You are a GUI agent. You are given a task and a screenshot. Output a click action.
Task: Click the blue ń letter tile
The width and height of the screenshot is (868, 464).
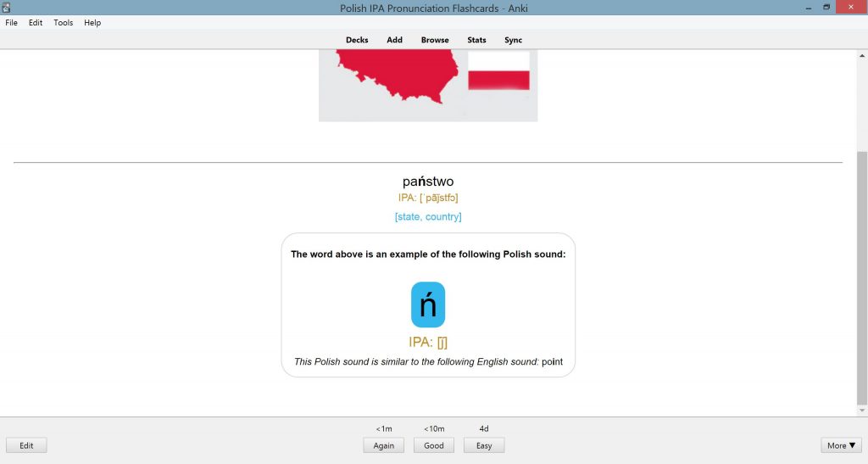pyautogui.click(x=428, y=305)
